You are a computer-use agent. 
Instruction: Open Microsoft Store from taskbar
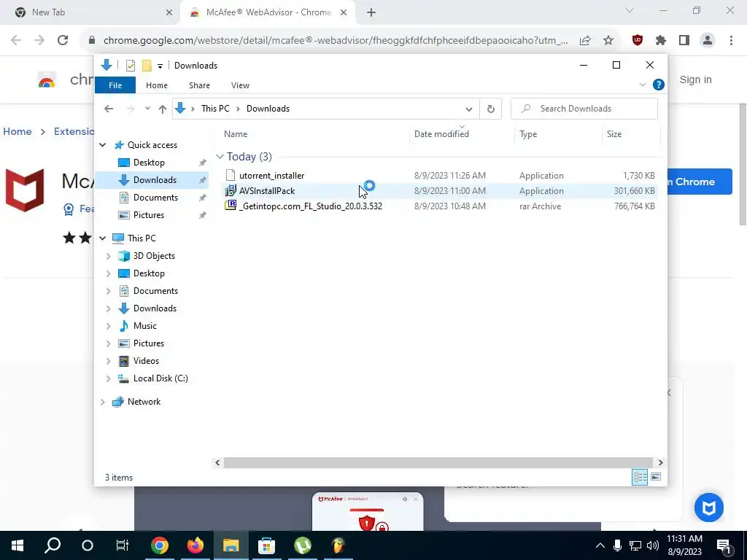tap(267, 545)
